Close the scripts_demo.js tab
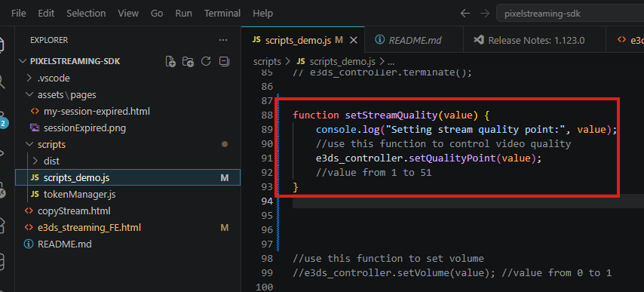Screen dimensions: 644x292 tap(354, 40)
